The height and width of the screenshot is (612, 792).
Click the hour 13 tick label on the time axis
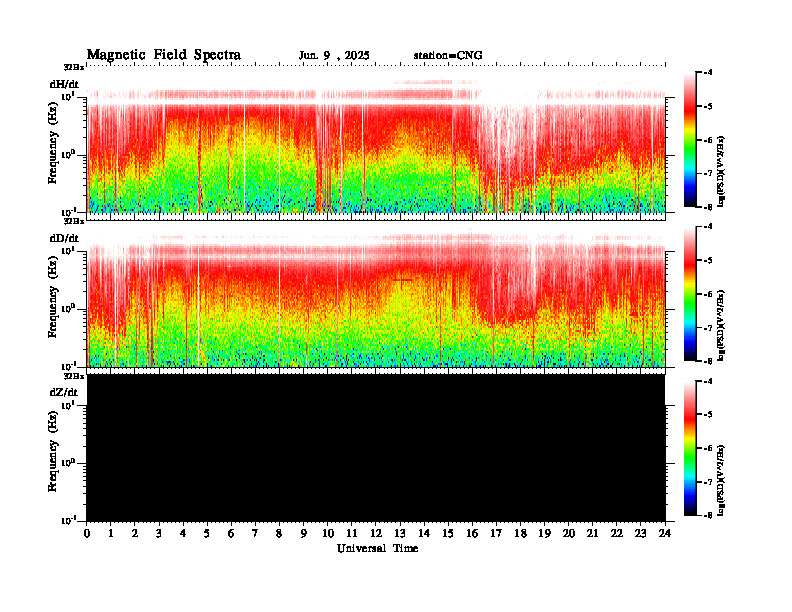[400, 534]
